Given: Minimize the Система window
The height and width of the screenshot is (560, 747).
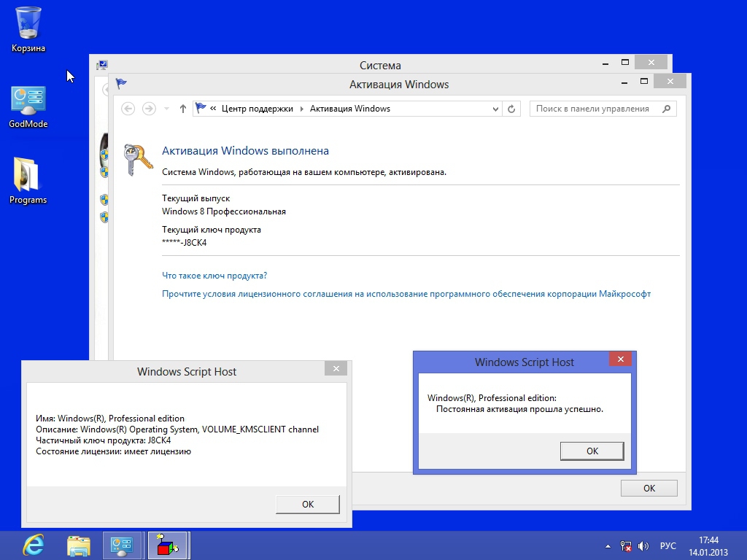Looking at the screenshot, I should click(x=605, y=63).
